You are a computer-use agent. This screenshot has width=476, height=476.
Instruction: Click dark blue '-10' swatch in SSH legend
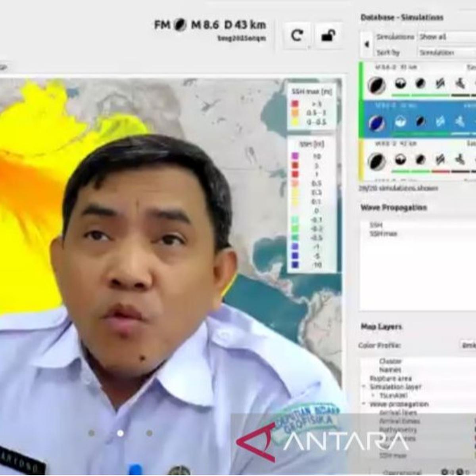click(295, 265)
